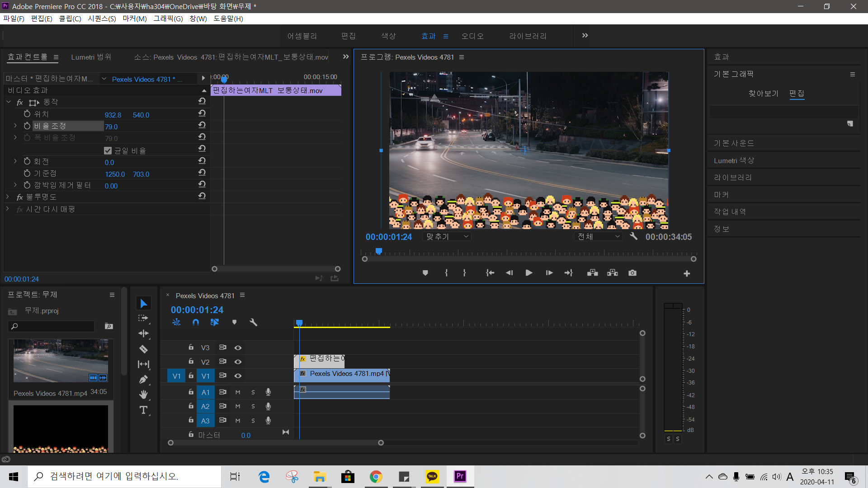Mute audio track A1
The height and width of the screenshot is (488, 868).
coord(238,392)
